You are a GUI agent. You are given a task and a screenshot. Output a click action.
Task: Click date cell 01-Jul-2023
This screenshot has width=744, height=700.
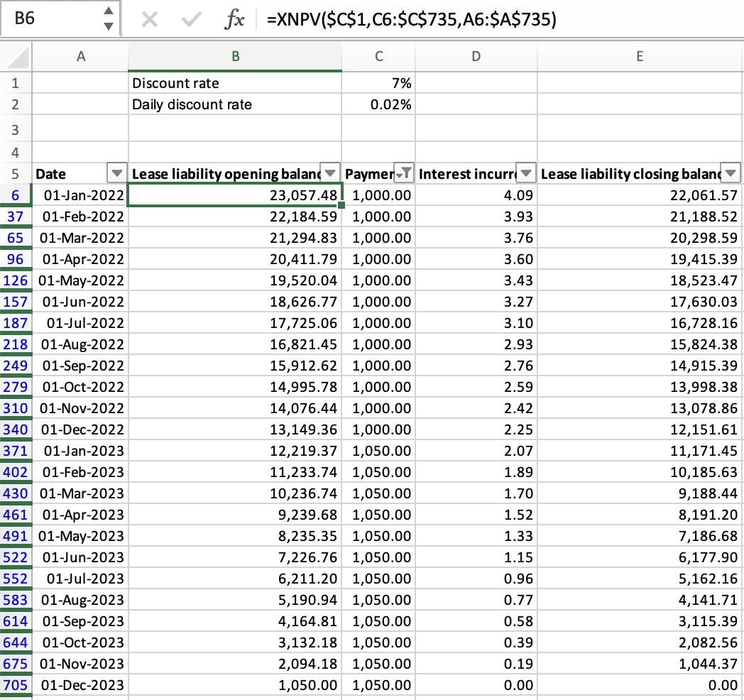[x=80, y=579]
